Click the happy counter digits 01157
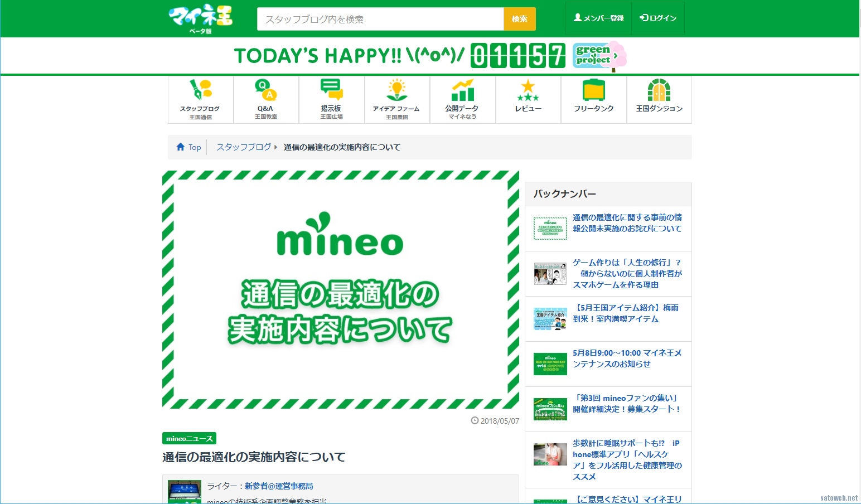 (518, 56)
